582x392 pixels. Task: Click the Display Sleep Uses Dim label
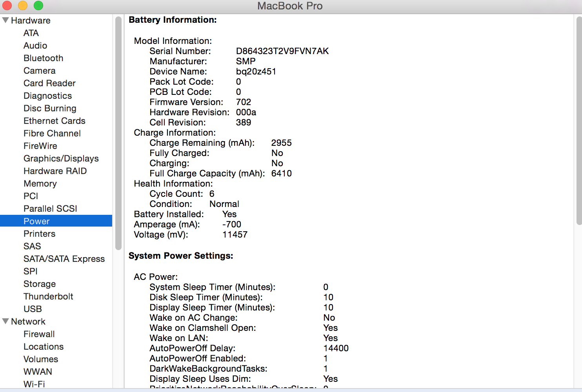click(200, 379)
